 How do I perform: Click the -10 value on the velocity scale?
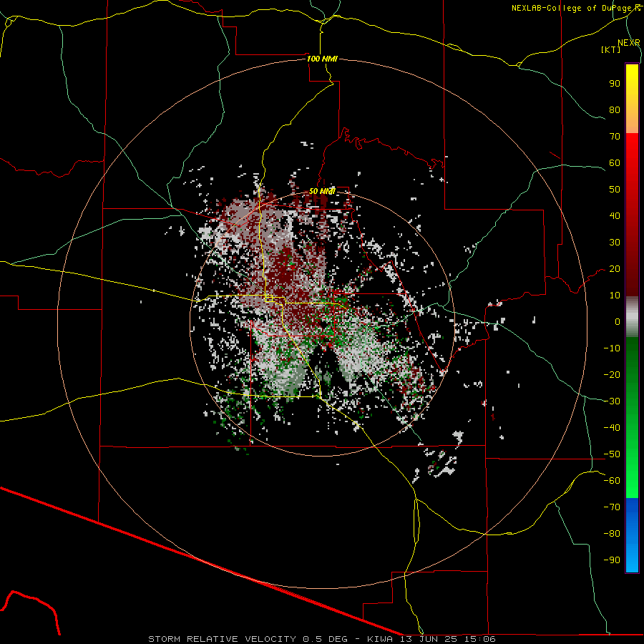pos(612,348)
